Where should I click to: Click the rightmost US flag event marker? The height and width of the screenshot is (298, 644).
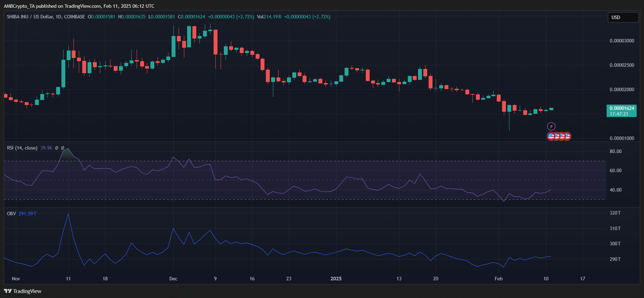click(x=567, y=136)
